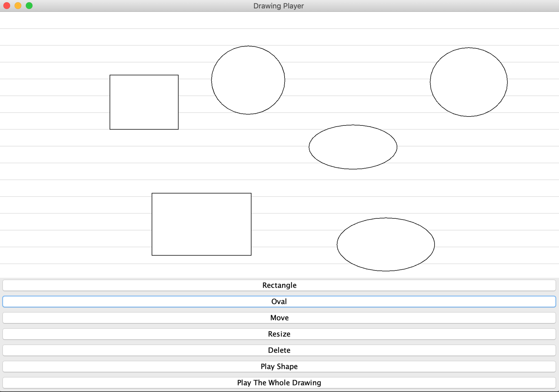Maximize window with the green button

click(x=29, y=6)
